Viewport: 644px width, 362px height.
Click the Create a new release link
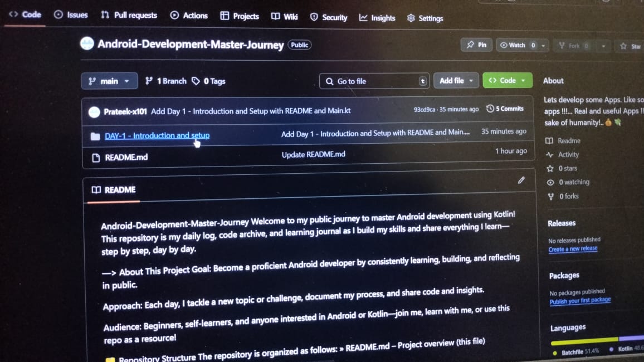coord(573,248)
